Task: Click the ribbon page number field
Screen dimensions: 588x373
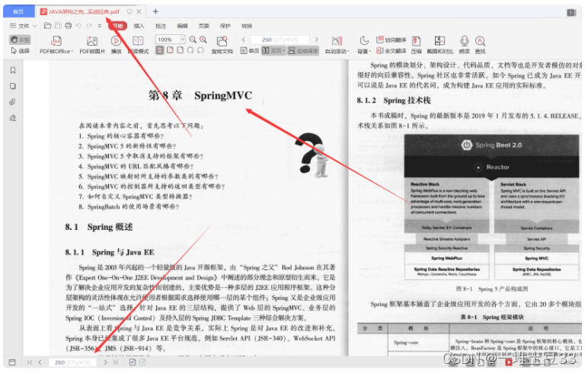Action: [280, 40]
